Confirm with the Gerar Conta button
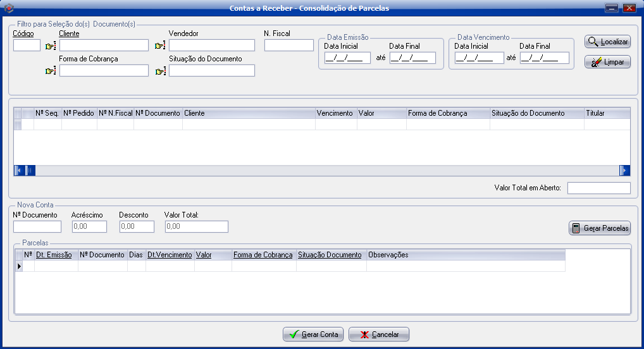Screen dimensions: 644x349 [313, 334]
